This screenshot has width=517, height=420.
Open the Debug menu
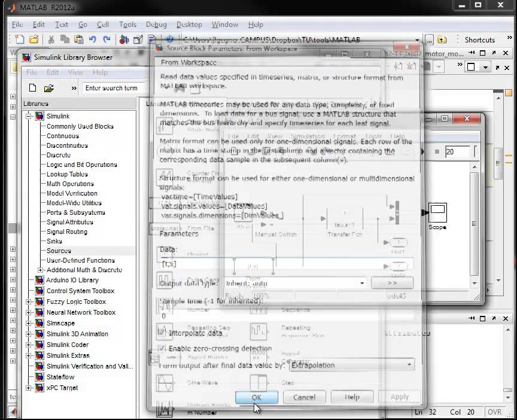pos(156,25)
